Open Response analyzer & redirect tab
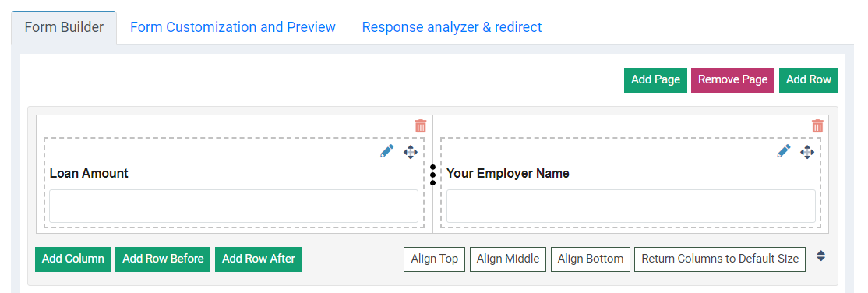The width and height of the screenshot is (868, 293). click(452, 27)
